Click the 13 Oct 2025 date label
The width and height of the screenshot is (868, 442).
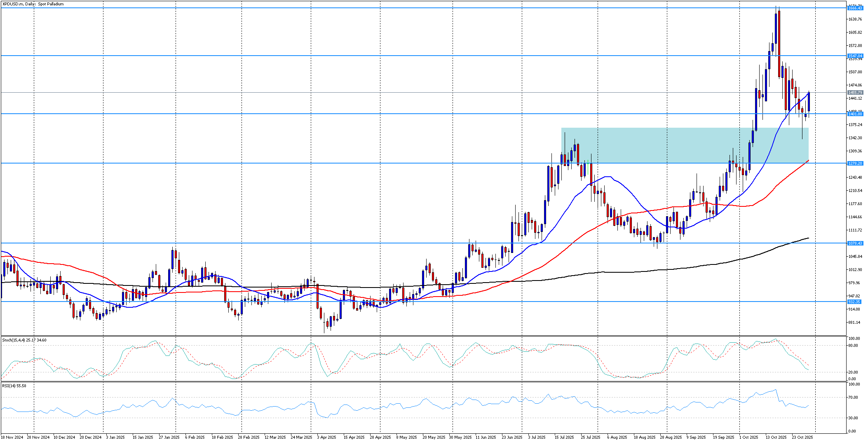click(x=776, y=437)
